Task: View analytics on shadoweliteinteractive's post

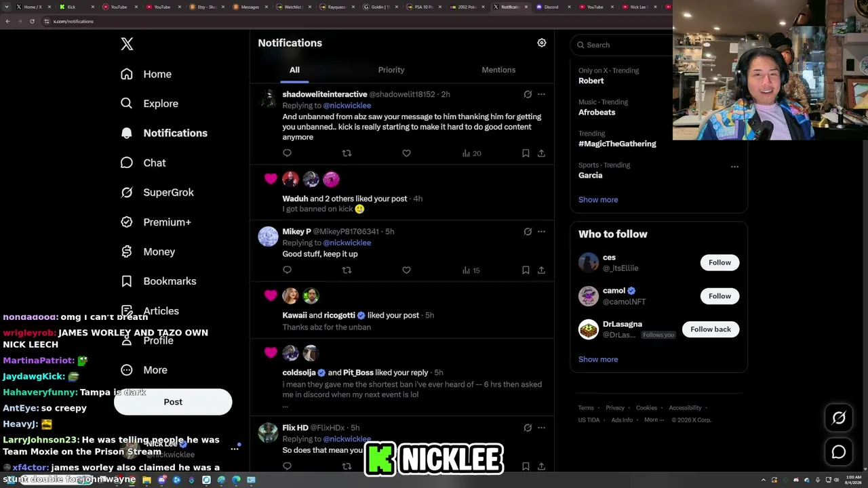Action: point(471,153)
